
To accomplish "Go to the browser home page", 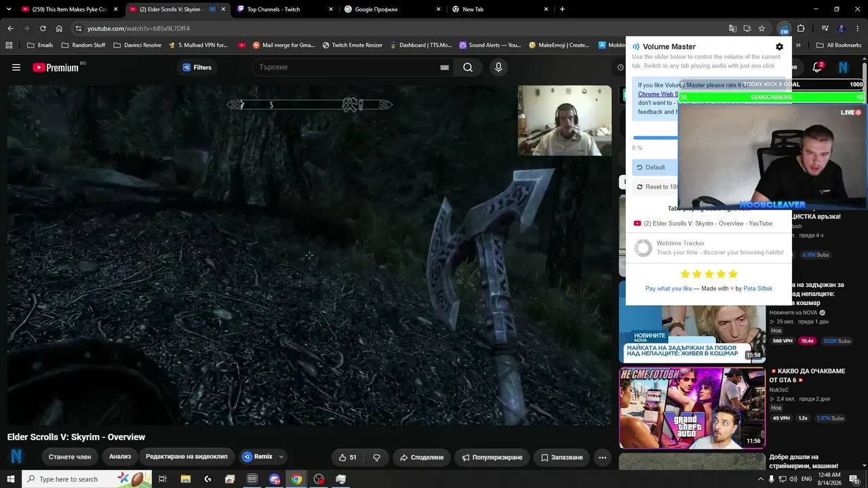I will click(59, 28).
